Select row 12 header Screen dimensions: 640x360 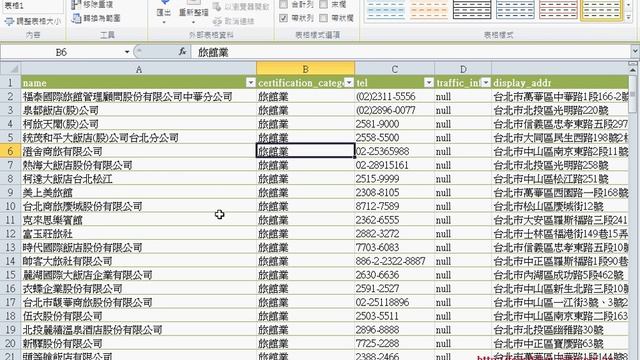[10, 233]
